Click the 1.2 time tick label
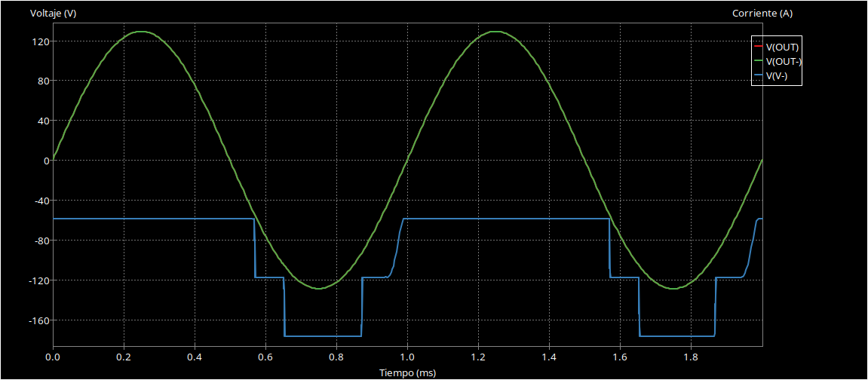 tap(478, 357)
